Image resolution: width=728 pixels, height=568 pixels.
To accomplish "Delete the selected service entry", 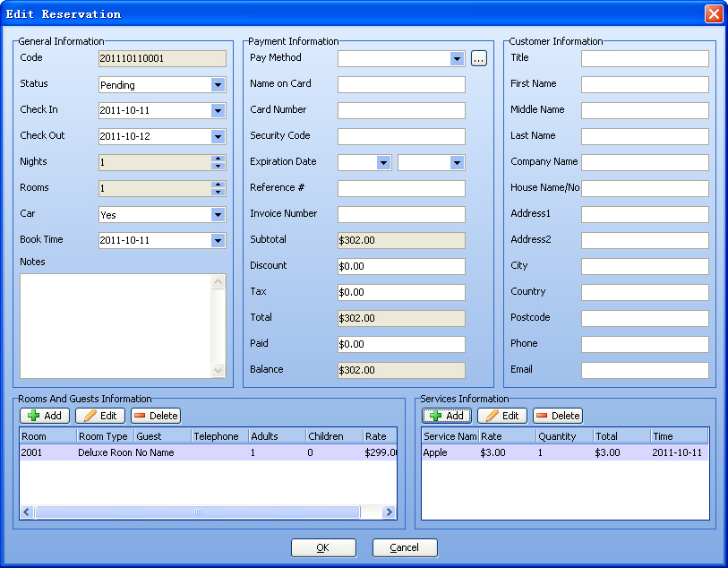I will pos(557,416).
